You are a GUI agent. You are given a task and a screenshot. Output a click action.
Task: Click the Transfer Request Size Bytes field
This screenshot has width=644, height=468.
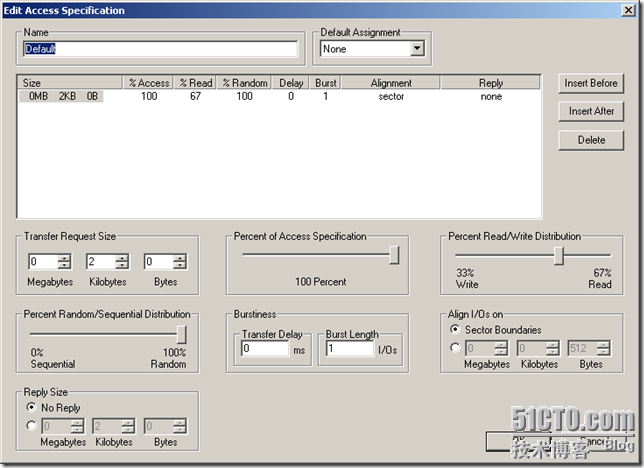click(159, 261)
